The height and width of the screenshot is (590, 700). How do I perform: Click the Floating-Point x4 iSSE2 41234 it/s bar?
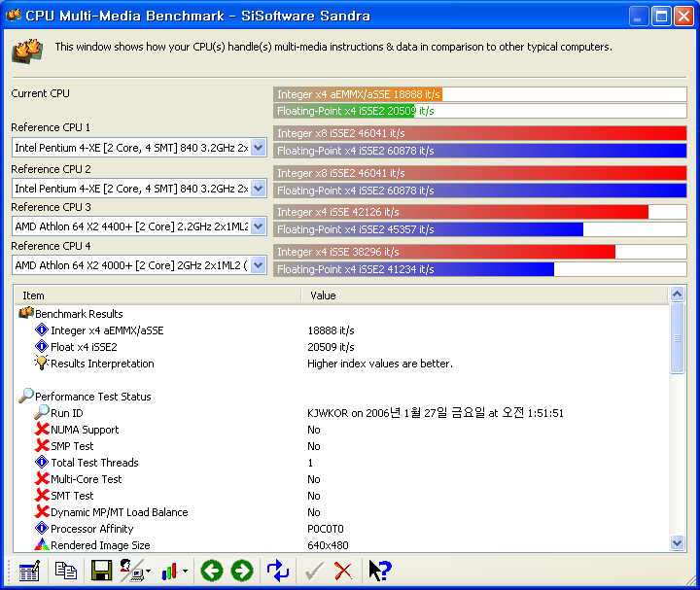point(480,269)
